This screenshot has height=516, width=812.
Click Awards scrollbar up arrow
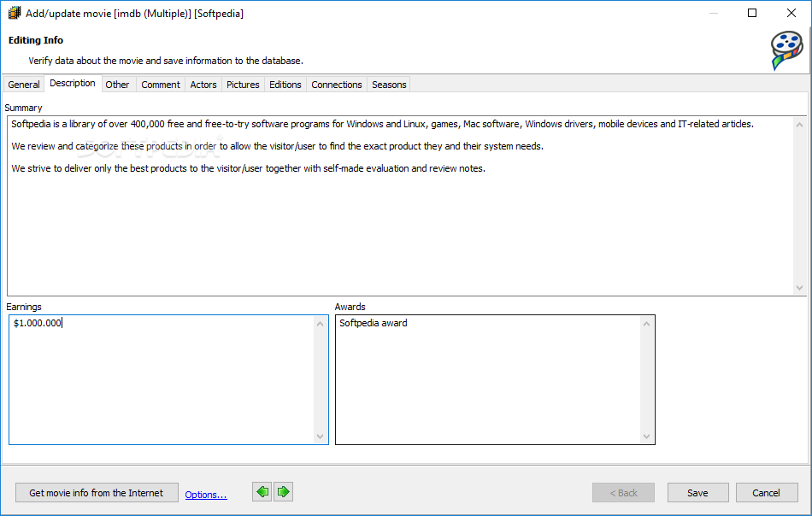click(x=646, y=324)
